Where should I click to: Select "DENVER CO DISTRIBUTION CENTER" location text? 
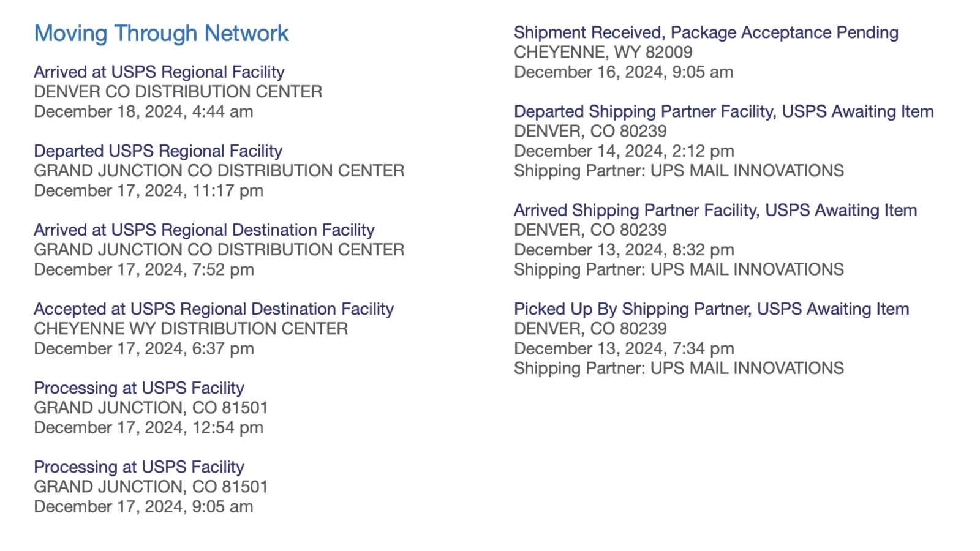point(178,92)
